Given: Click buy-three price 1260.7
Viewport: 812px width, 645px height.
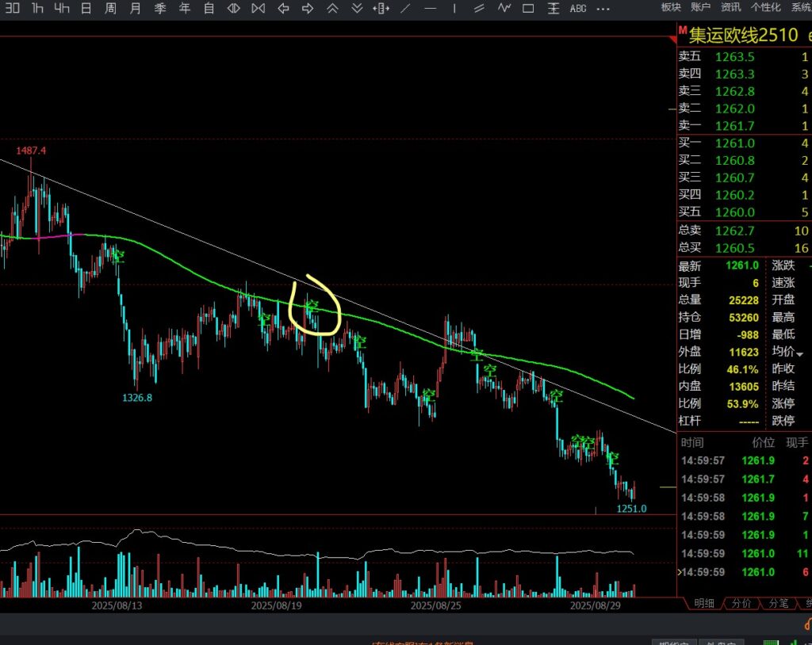Looking at the screenshot, I should [734, 177].
